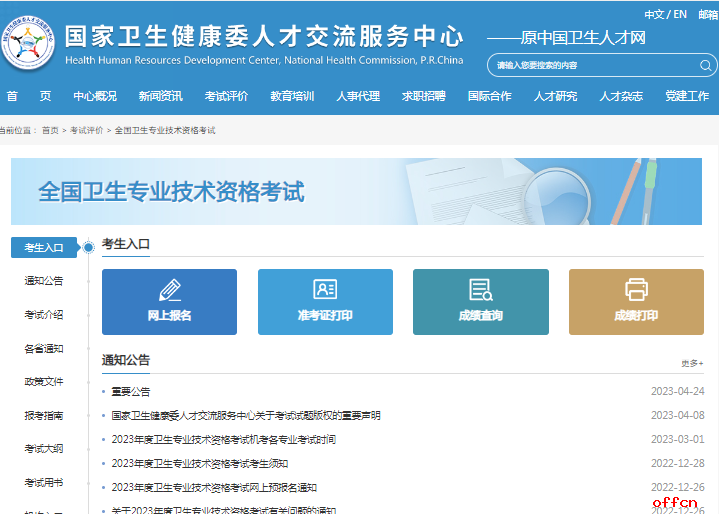Open 2023年度网上预报名通知 notice
Image resolution: width=719 pixels, height=514 pixels.
click(214, 487)
